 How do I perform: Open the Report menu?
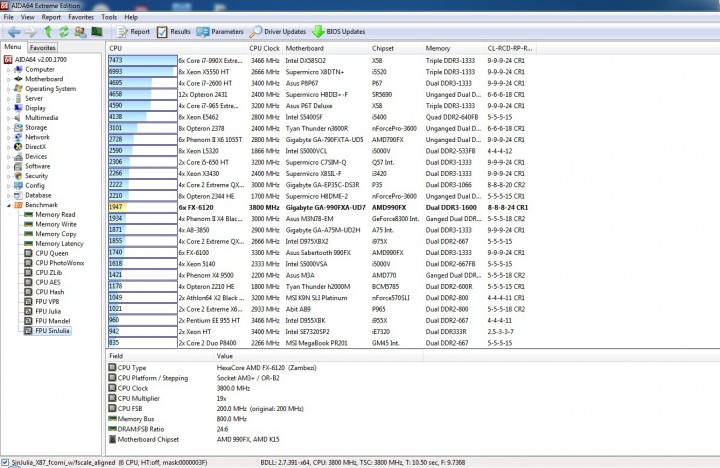point(51,17)
